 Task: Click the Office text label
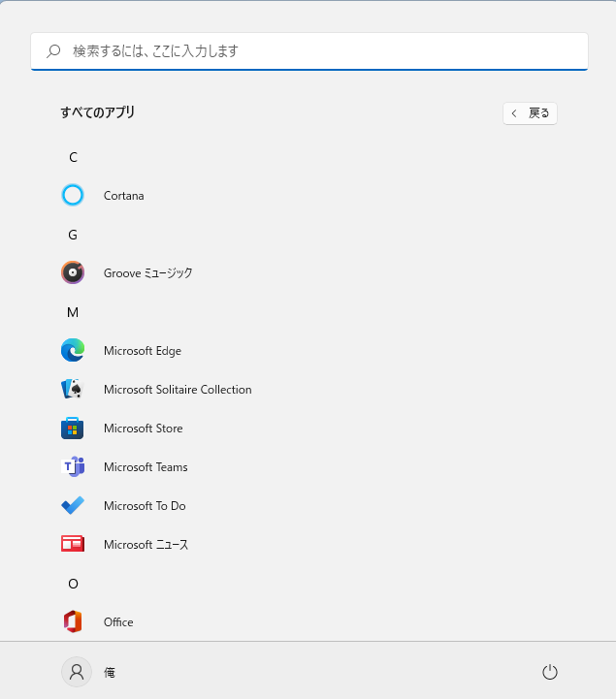pos(118,621)
